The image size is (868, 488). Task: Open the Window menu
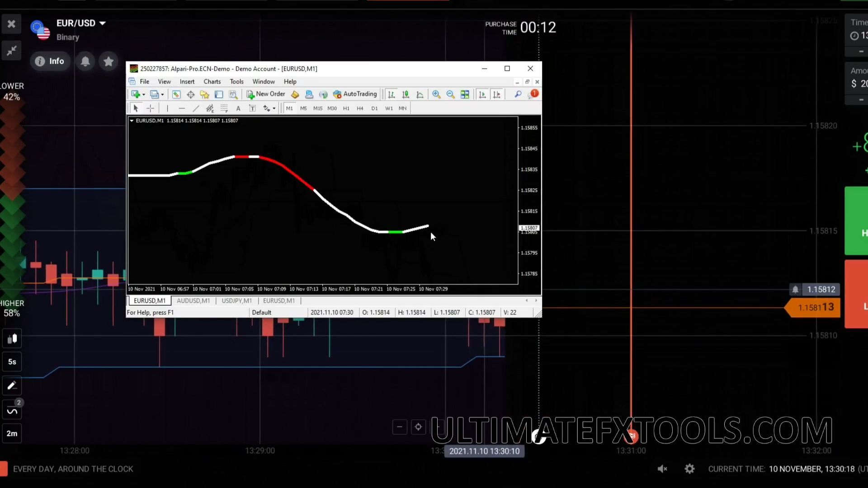[x=264, y=81]
